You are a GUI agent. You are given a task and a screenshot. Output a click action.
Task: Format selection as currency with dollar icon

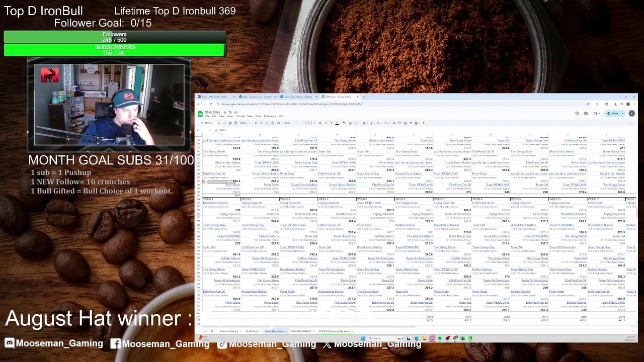point(256,123)
